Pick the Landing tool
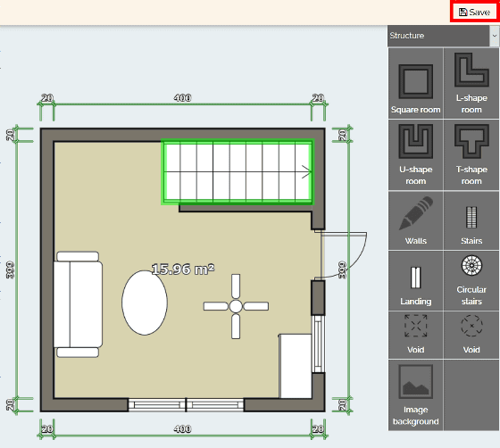This screenshot has height=448, width=500. point(415,280)
